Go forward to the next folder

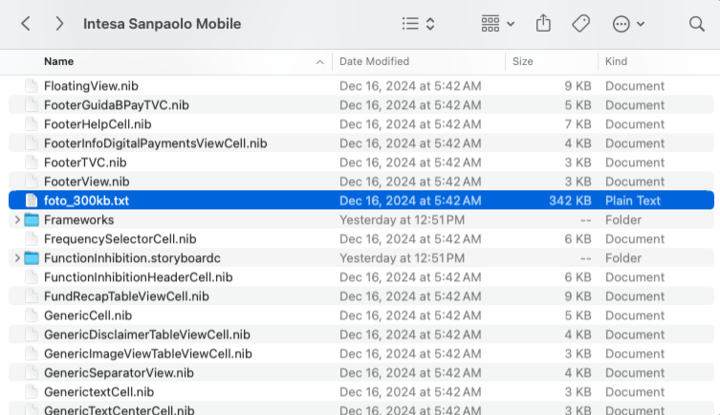tap(59, 23)
